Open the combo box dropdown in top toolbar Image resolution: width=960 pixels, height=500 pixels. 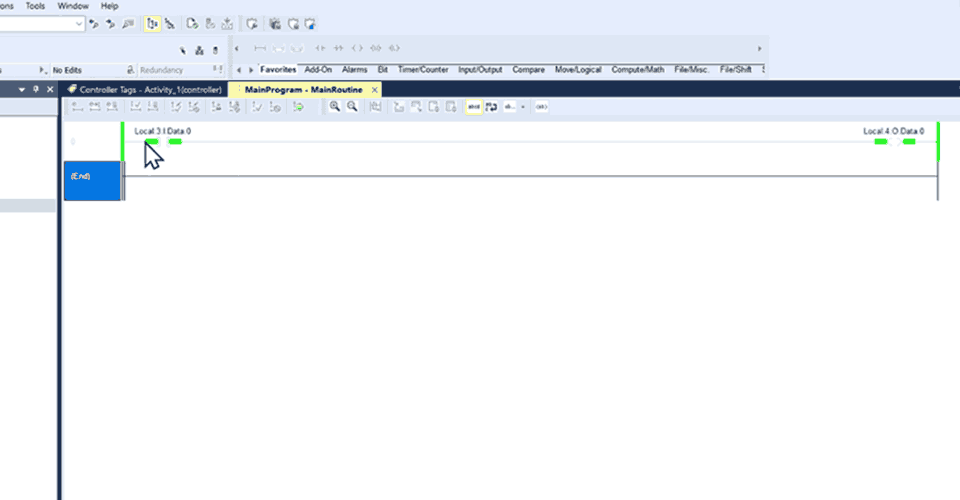[x=80, y=23]
